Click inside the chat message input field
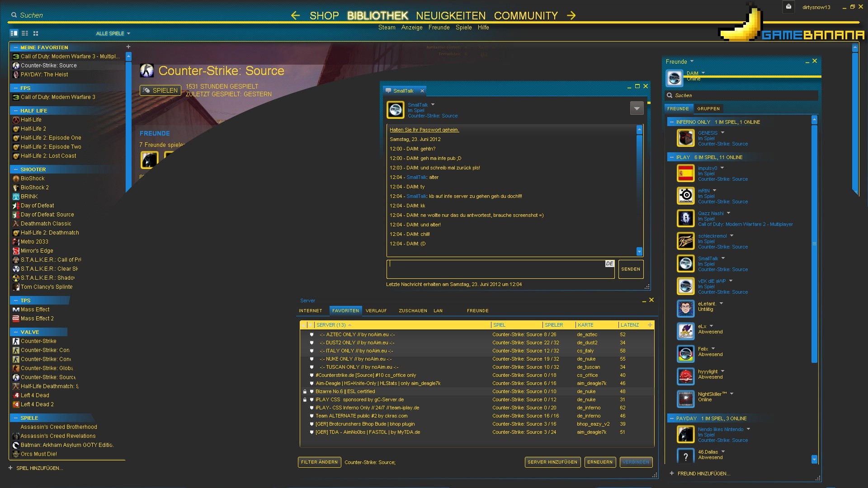The height and width of the screenshot is (488, 868). [x=497, y=269]
